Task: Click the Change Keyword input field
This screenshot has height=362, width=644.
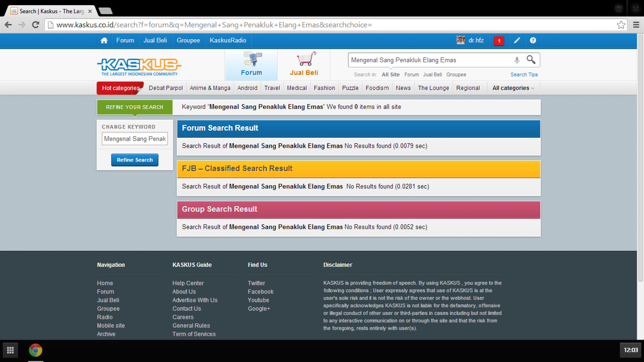Action: pos(135,139)
